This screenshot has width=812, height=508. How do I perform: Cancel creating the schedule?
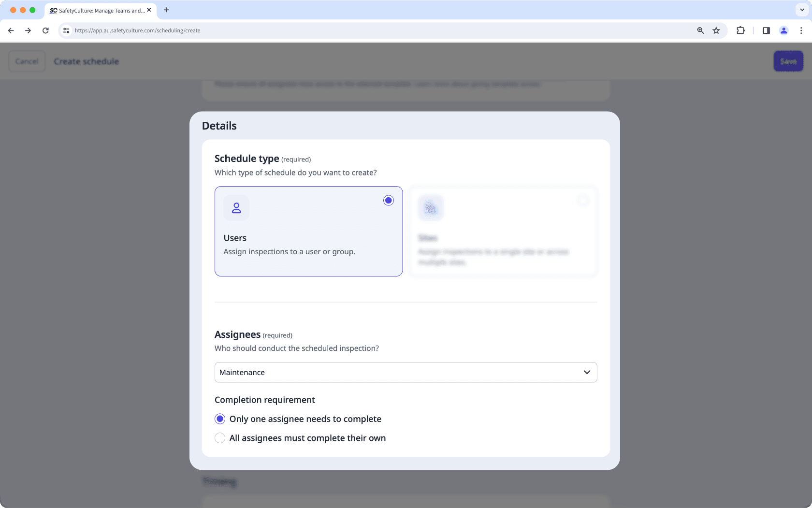[x=27, y=61]
